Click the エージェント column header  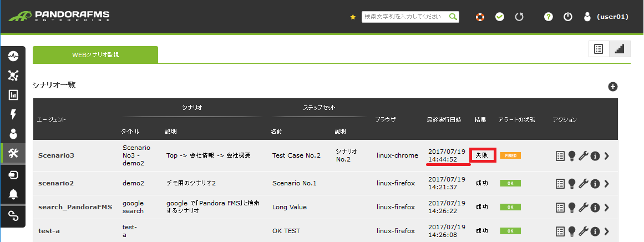(x=52, y=120)
